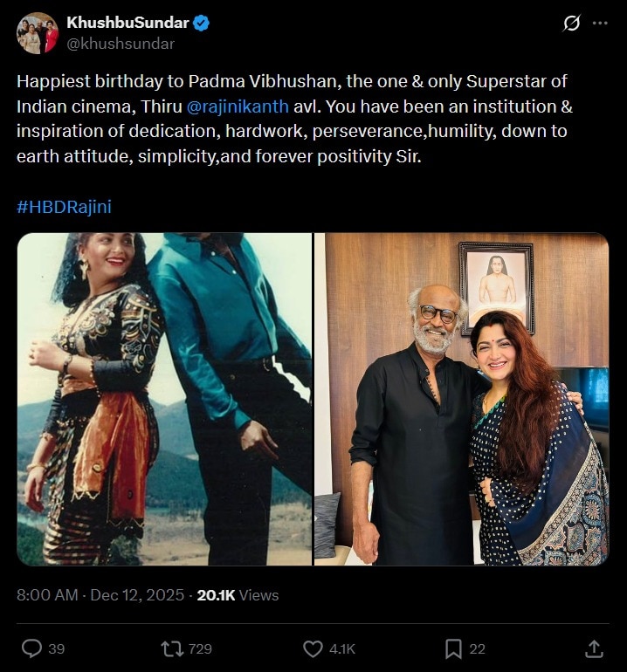Screen dimensions: 627x672
Task: Click the Grok explain icon
Action: coord(571,24)
